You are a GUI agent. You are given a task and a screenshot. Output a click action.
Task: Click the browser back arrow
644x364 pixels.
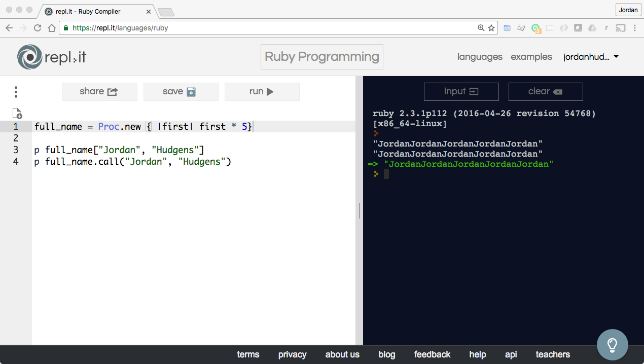(9, 28)
